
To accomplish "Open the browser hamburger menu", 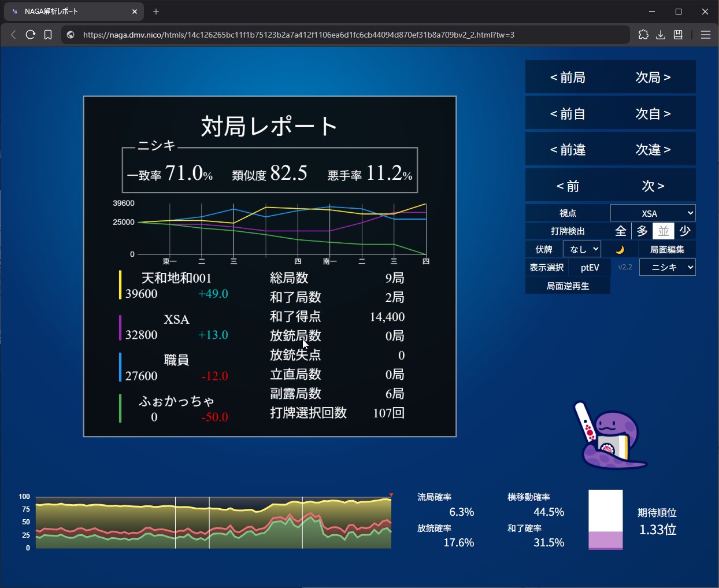I will [x=705, y=35].
